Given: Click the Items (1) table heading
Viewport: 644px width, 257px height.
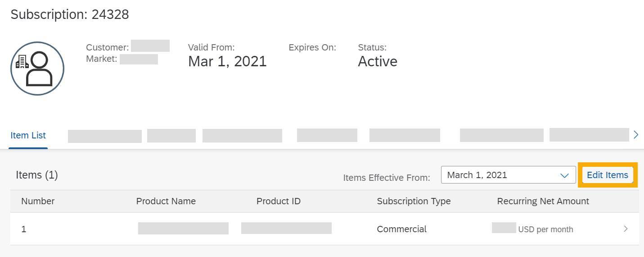Looking at the screenshot, I should 37,175.
